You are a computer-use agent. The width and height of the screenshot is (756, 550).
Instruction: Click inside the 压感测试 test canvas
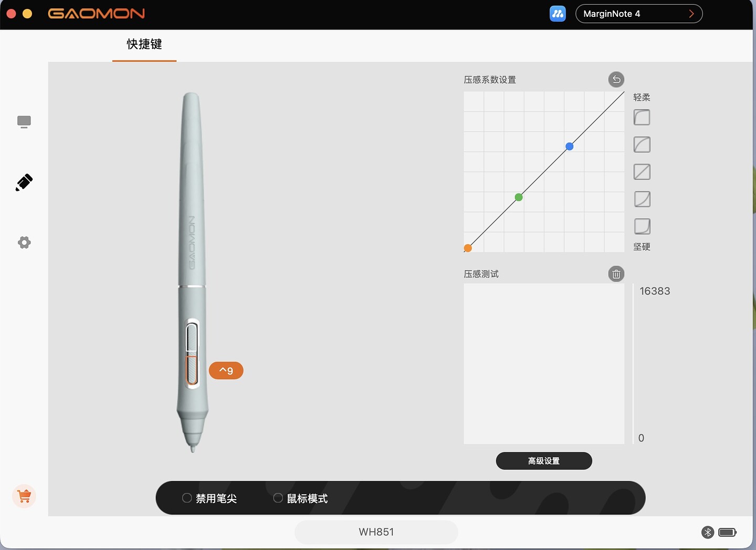click(x=544, y=364)
